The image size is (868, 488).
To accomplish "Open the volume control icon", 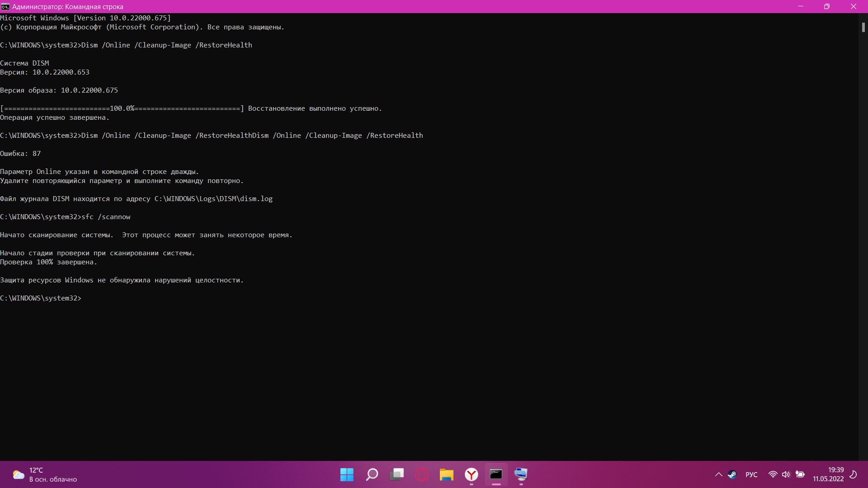I will (x=786, y=474).
